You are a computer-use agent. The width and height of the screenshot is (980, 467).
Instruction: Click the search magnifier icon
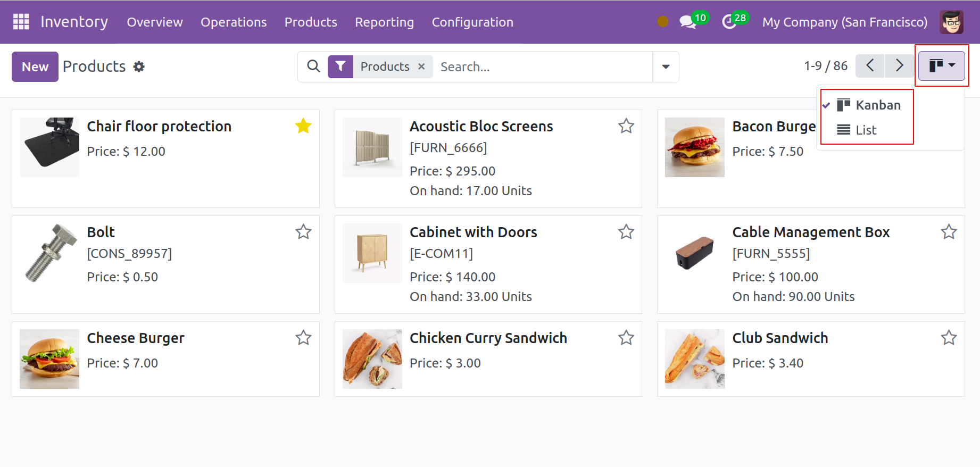[x=314, y=66]
